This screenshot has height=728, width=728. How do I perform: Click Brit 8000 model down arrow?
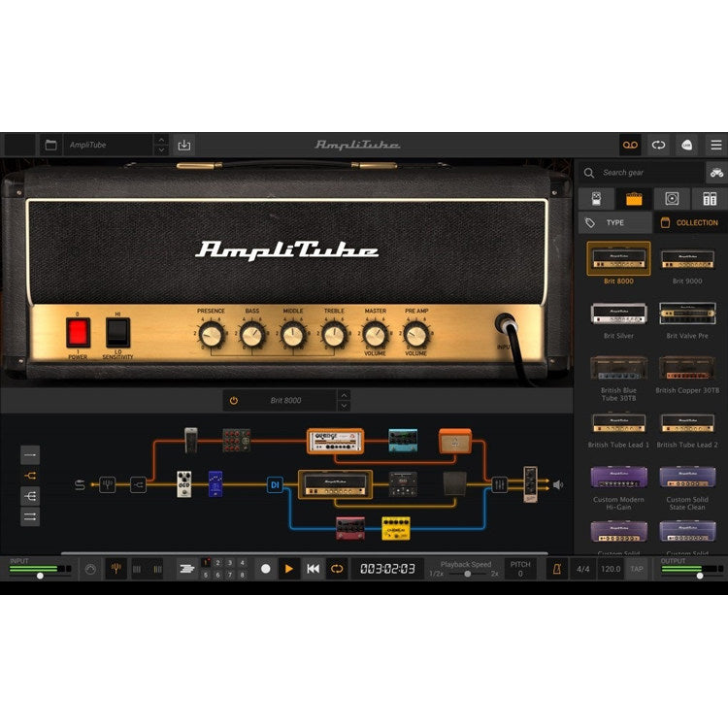coord(344,406)
